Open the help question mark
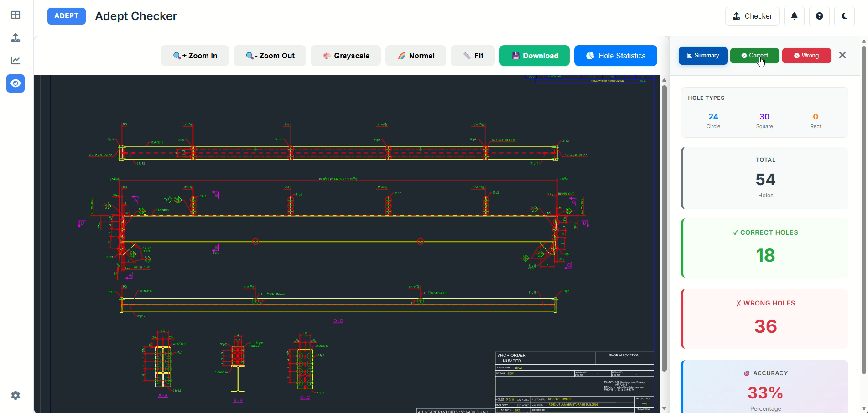The image size is (868, 413). 819,16
